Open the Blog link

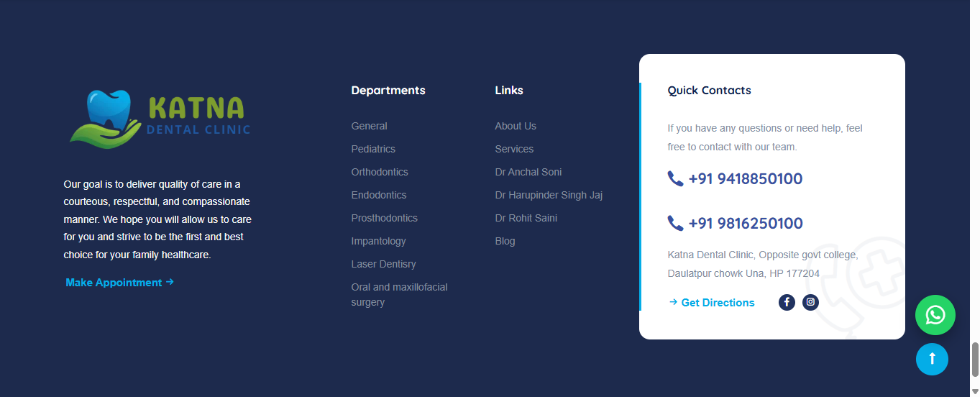(x=505, y=241)
